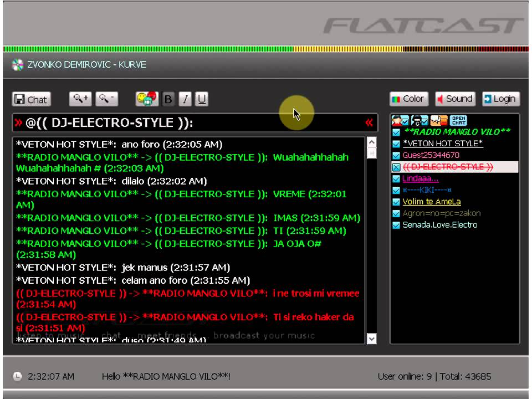This screenshot has width=532, height=399.
Task: Toggle italic formatting
Action: coord(185,99)
